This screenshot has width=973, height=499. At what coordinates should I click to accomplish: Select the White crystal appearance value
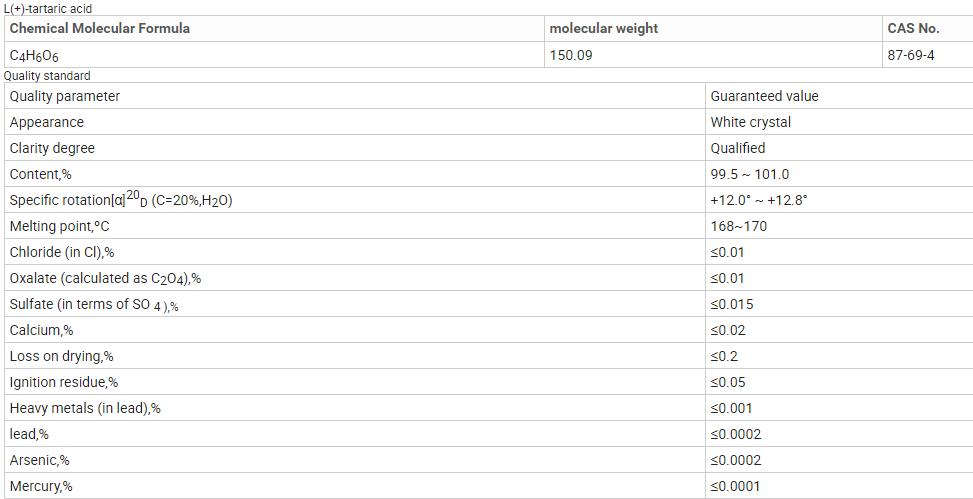(750, 122)
